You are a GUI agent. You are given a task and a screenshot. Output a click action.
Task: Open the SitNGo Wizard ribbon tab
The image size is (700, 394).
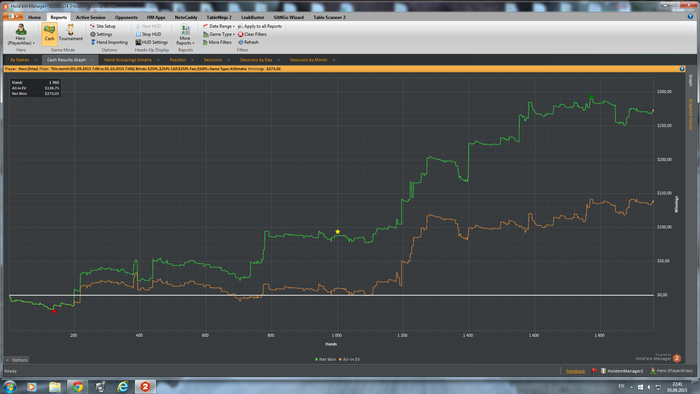(288, 17)
